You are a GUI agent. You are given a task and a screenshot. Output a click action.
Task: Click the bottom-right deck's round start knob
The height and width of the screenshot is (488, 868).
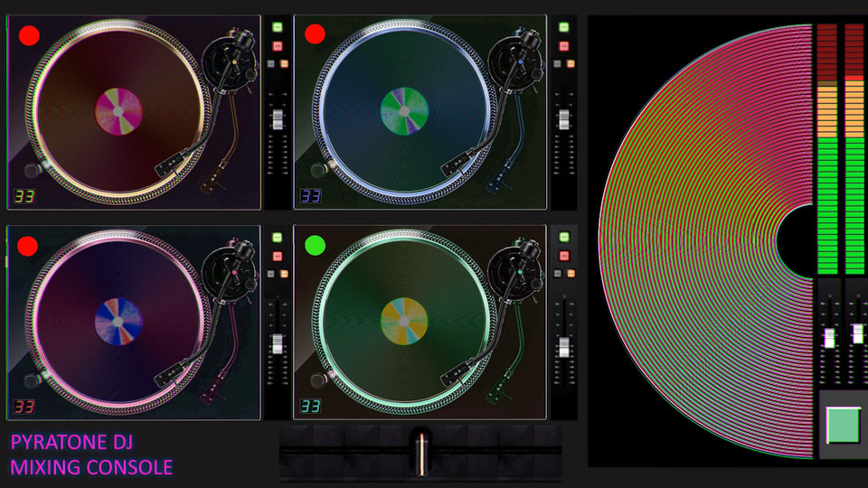(319, 380)
